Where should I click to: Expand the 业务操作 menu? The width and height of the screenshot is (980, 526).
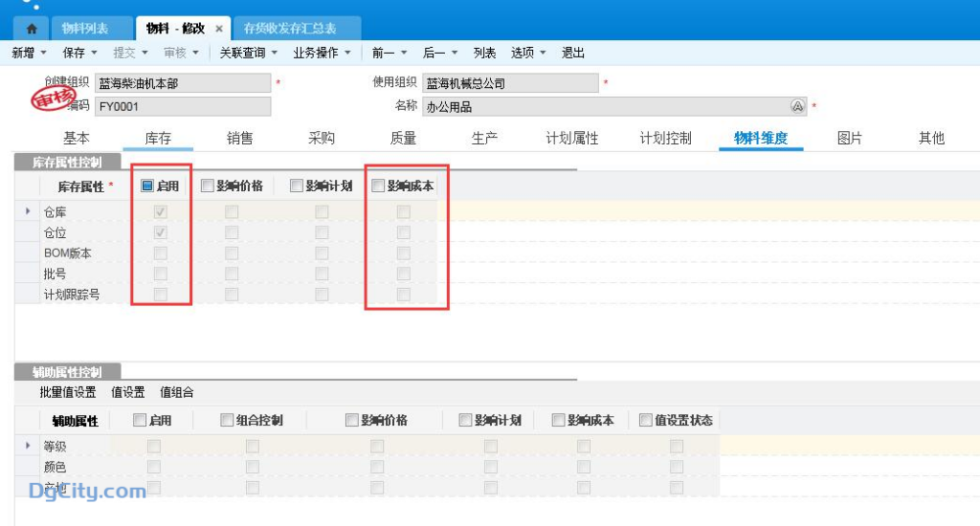tap(322, 54)
